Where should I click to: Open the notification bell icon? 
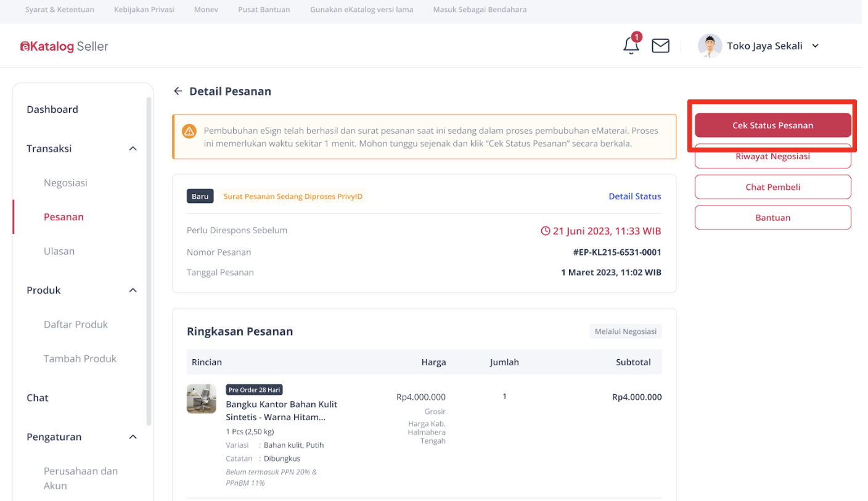coord(631,45)
